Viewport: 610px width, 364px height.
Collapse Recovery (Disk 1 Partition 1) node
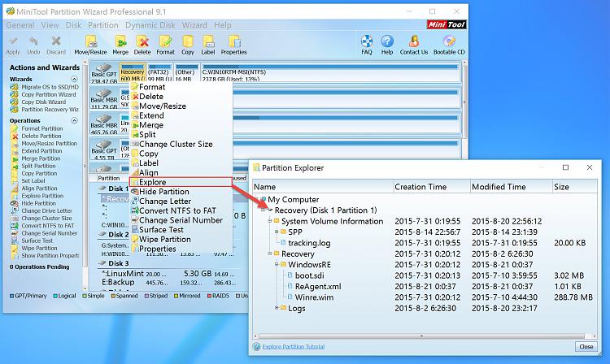click(x=264, y=210)
